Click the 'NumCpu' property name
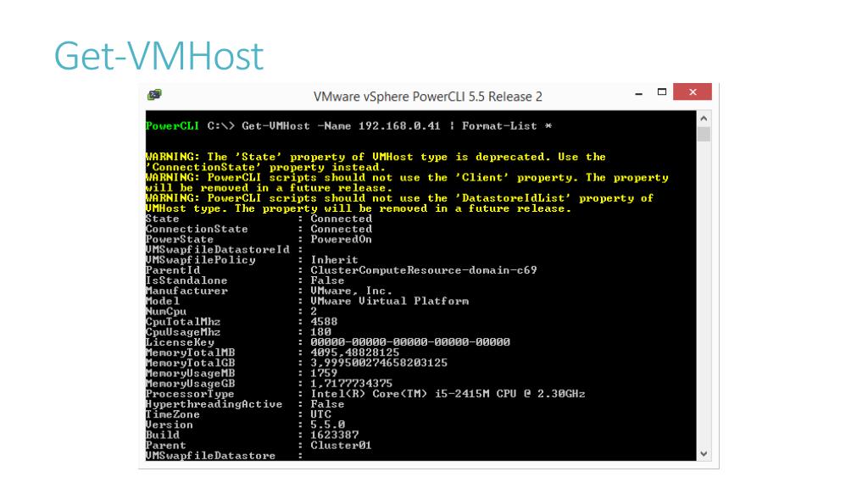The image size is (868, 488). [x=166, y=312]
